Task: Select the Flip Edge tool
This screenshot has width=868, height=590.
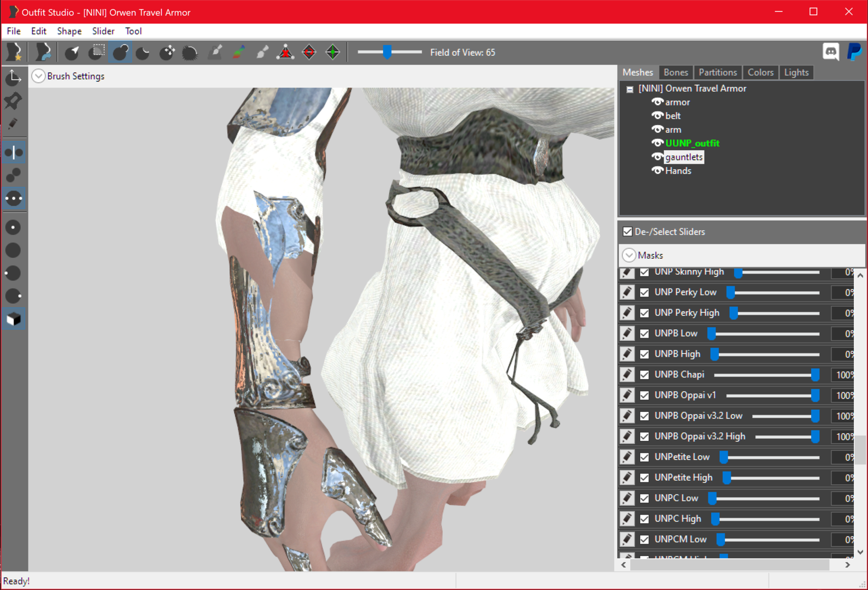Action: point(309,52)
